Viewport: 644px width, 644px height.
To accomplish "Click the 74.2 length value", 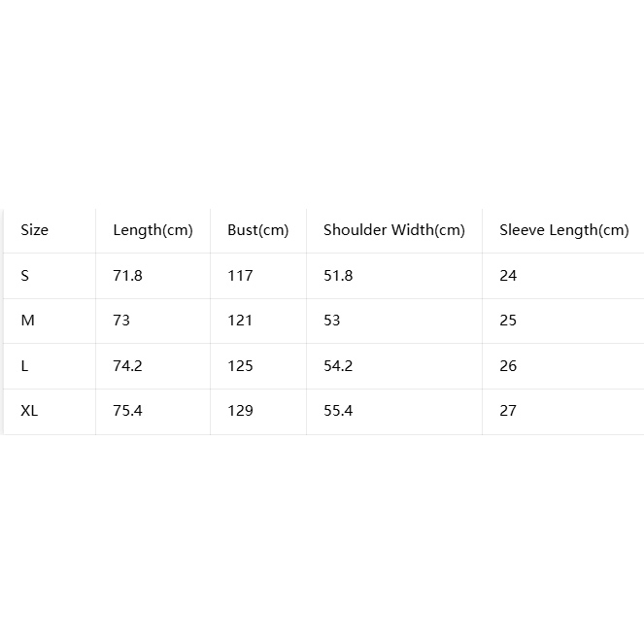I will [128, 365].
